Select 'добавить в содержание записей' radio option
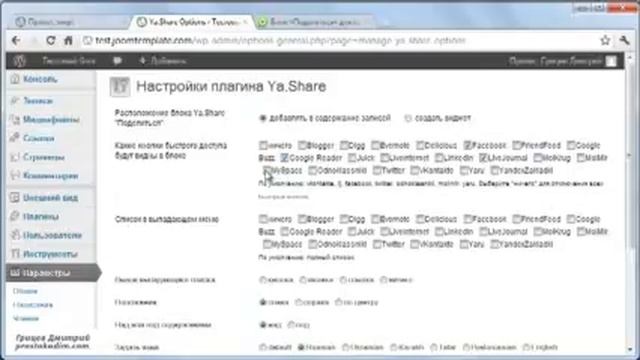Viewport: 640px width, 360px height. click(x=263, y=118)
